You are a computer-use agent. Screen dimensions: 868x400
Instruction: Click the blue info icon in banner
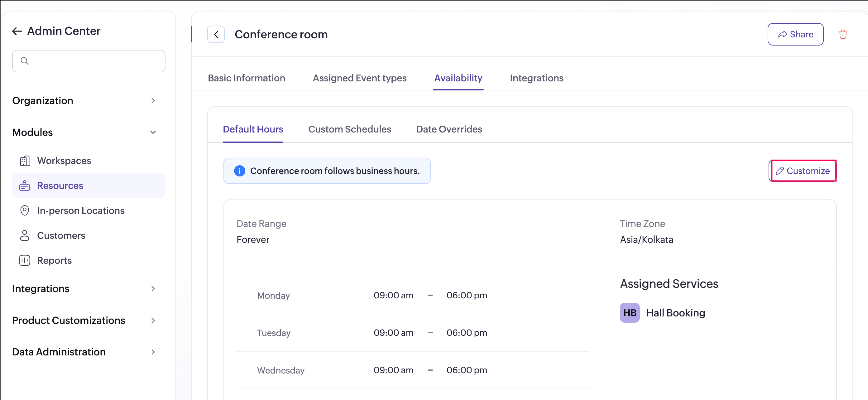(240, 171)
